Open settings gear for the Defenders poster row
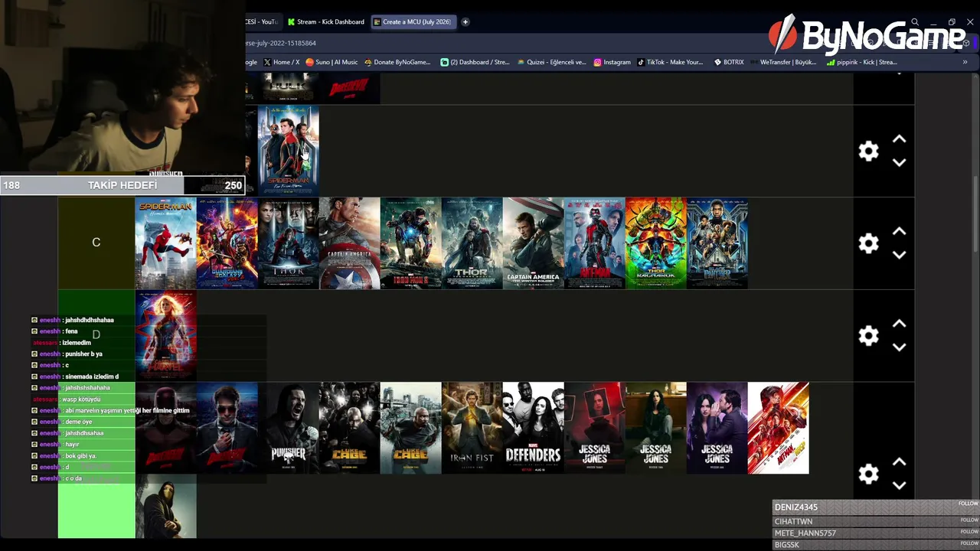 click(x=868, y=474)
